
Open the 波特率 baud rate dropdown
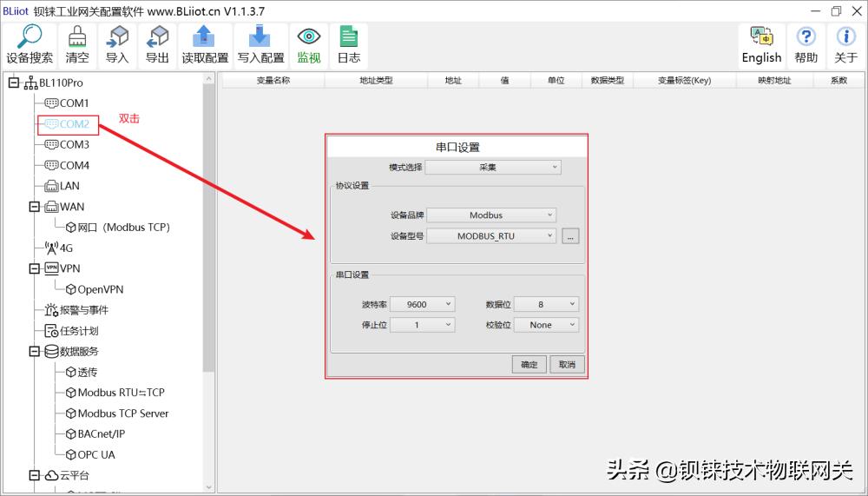(423, 304)
